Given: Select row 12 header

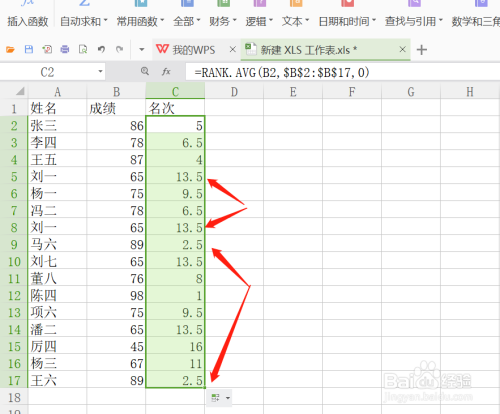Looking at the screenshot, I should [14, 295].
